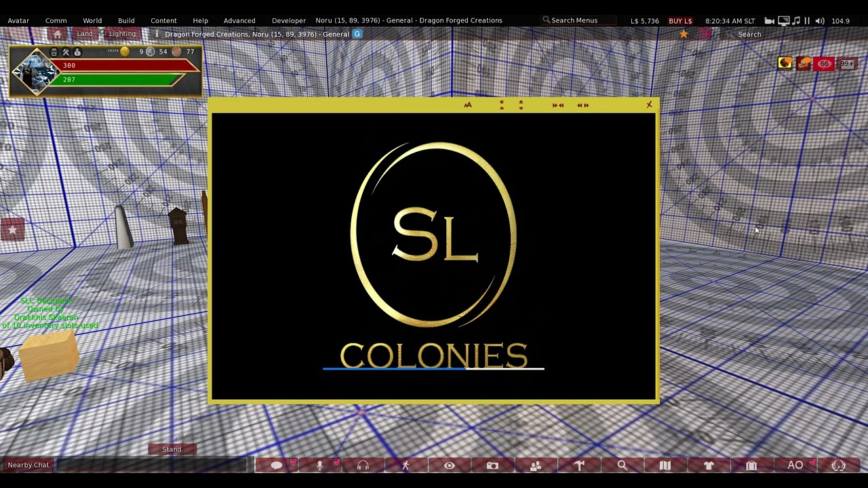This screenshot has height=488, width=868.
Task: Click the General rating 'G' badge
Action: point(357,34)
